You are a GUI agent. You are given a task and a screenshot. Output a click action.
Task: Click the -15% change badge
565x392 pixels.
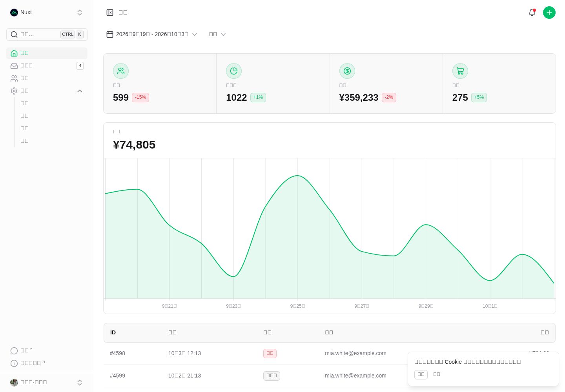(x=140, y=98)
